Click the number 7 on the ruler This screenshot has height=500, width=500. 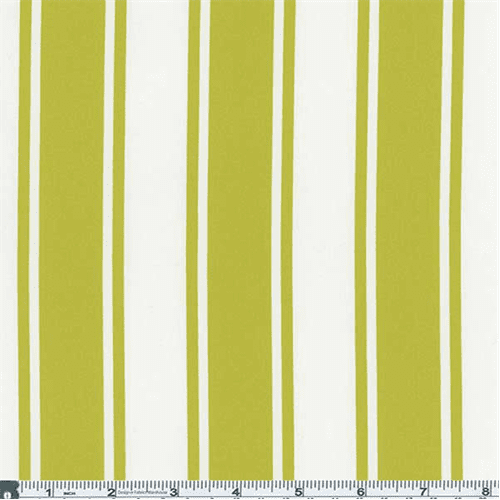click(x=423, y=492)
